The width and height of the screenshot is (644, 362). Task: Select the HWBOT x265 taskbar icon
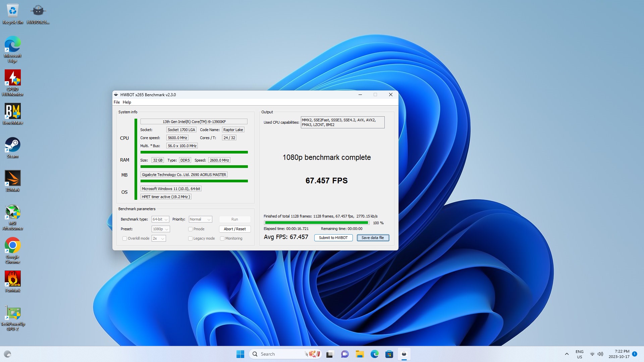tap(404, 354)
